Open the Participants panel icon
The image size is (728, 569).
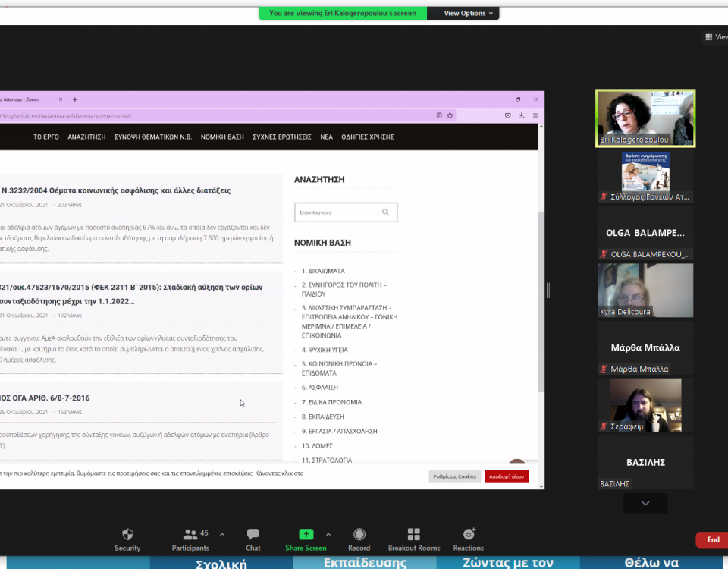(190, 534)
